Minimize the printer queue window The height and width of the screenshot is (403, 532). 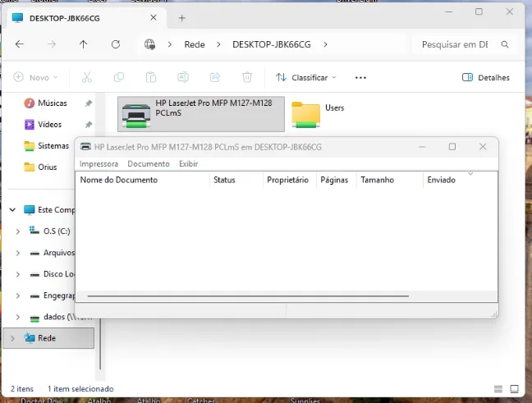[422, 147]
